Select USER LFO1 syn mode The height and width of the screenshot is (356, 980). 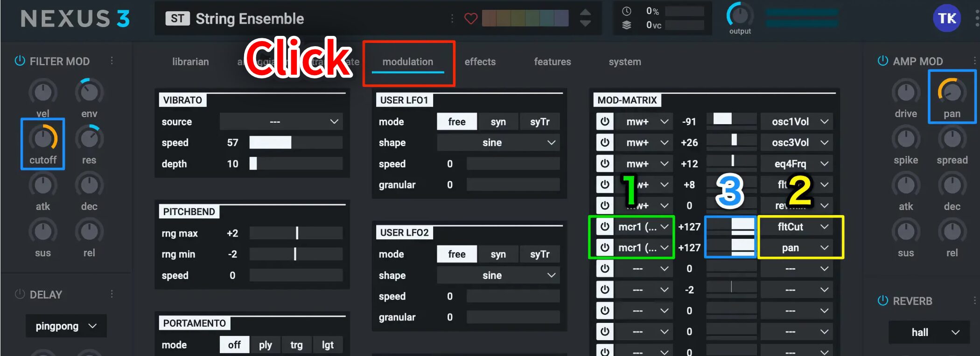click(498, 122)
